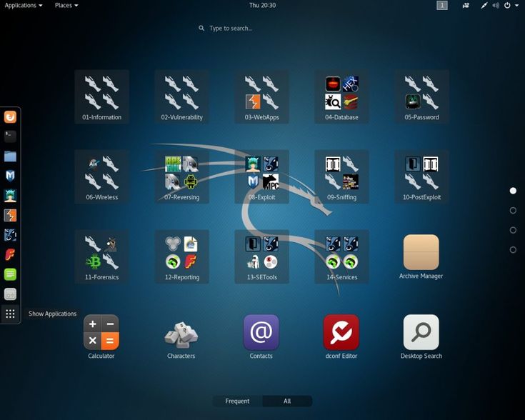Screen dimensions: 525x420
Task: Open the 11-Forensics folder
Action: coord(101,257)
